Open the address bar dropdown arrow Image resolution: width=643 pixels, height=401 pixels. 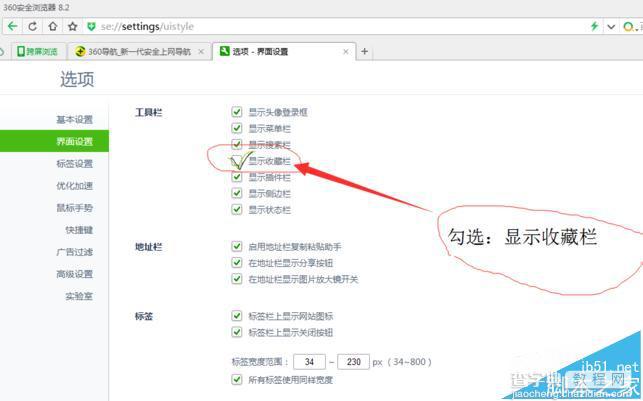coord(611,27)
